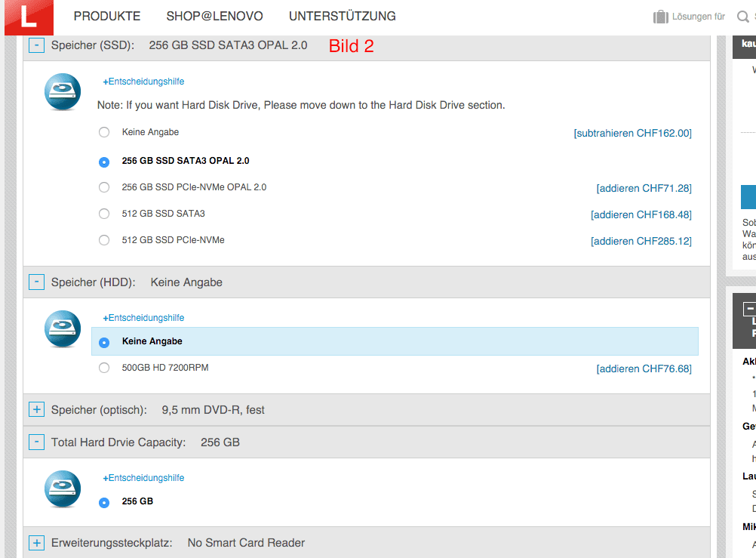Open Entscheidungshilfe for Total Hard Drvie Capacity
The width and height of the screenshot is (756, 558).
(143, 478)
